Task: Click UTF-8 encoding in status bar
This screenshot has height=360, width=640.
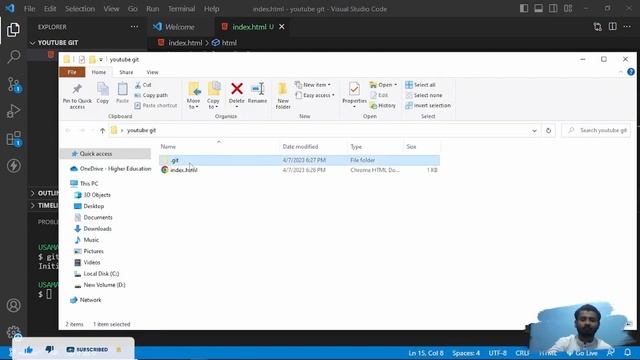Action: (498, 353)
